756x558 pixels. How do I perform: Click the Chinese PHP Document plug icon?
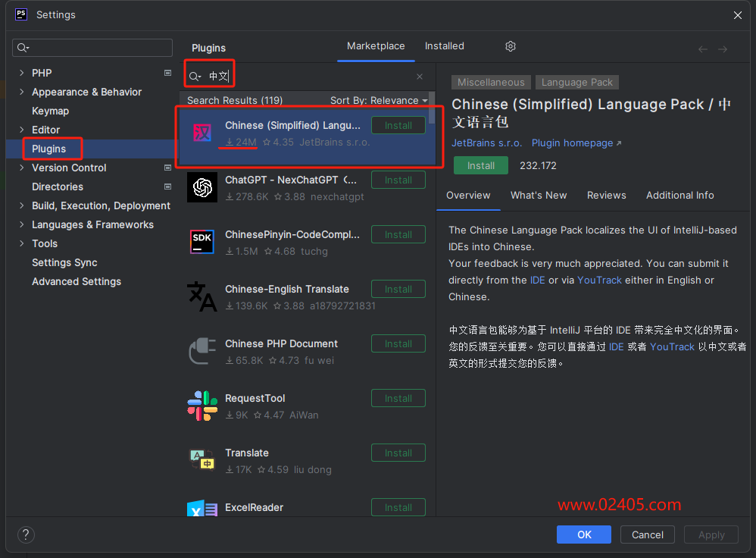pos(202,351)
